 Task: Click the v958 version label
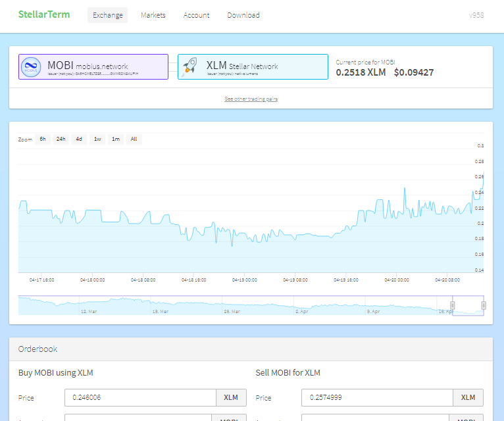point(476,15)
